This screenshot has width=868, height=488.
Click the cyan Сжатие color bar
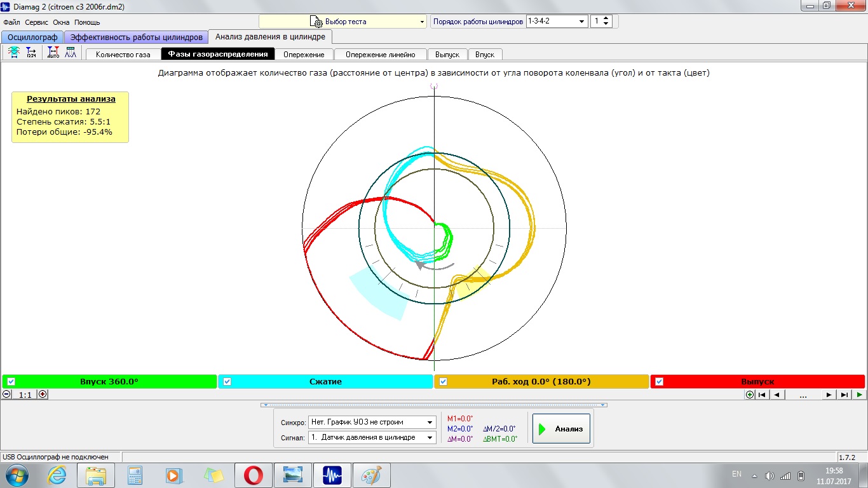click(325, 381)
